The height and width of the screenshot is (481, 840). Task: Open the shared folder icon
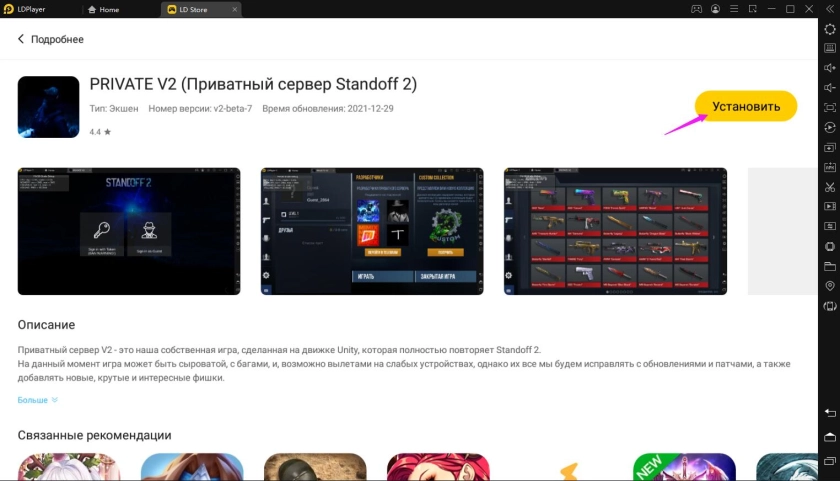pos(829,266)
